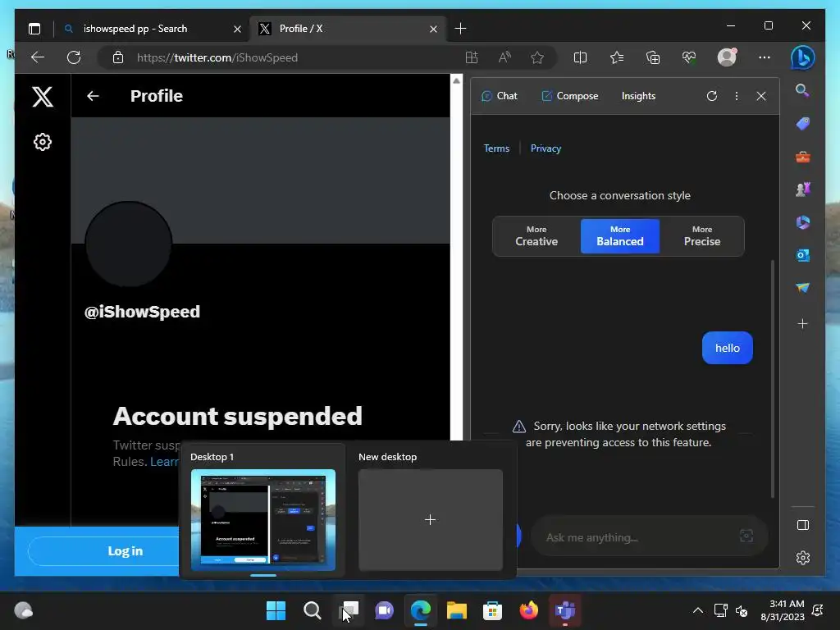Select the Desktop 1 thumbnail
840x630 pixels.
click(263, 519)
